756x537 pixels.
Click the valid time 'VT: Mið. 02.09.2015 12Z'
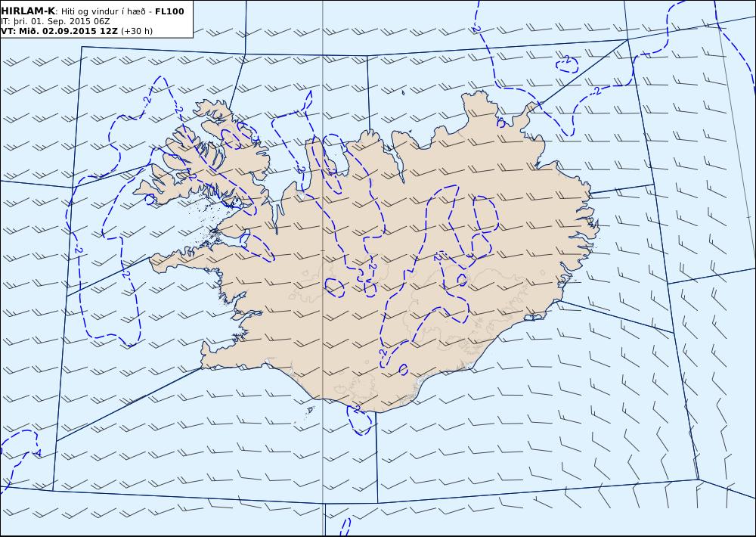[x=59, y=31]
